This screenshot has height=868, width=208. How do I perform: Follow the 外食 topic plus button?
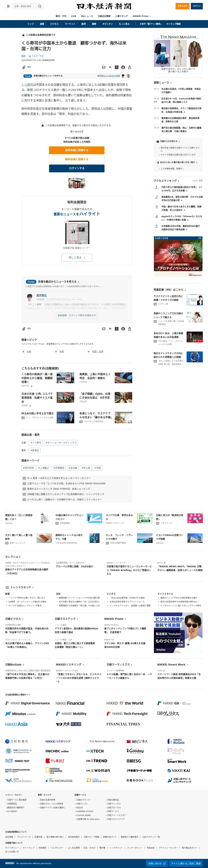tap(56, 351)
